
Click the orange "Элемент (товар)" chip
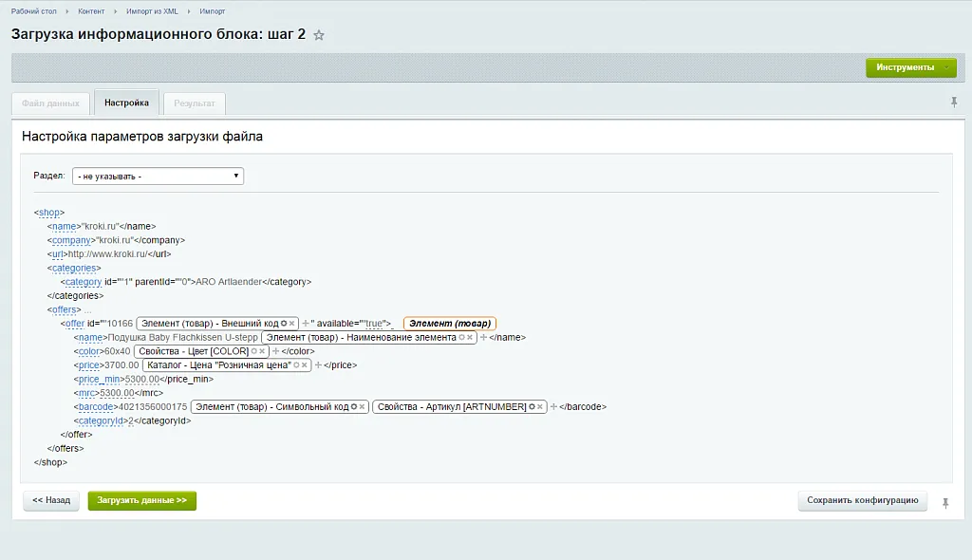click(448, 323)
